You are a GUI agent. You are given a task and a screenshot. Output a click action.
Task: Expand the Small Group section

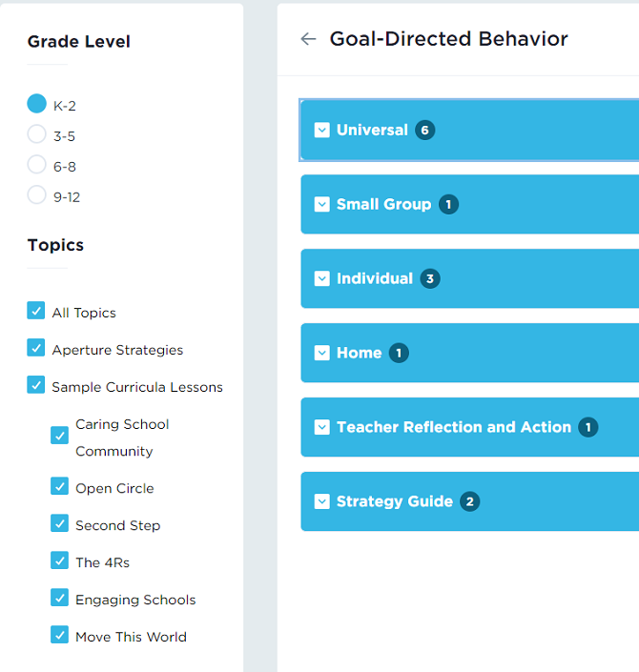321,205
